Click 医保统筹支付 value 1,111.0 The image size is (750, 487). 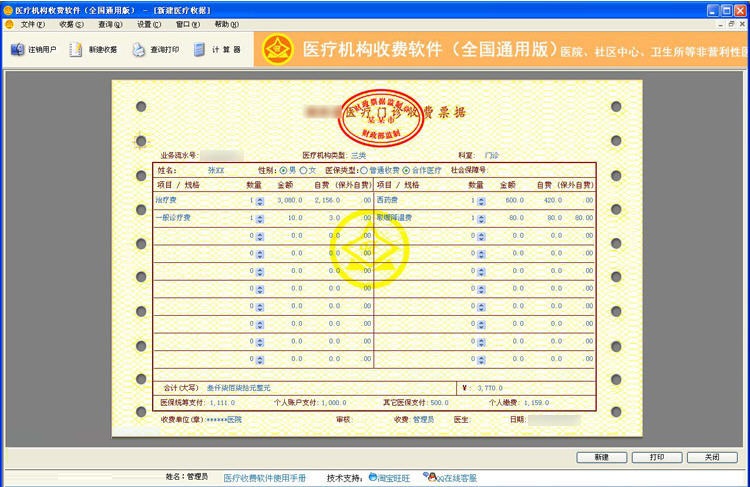click(x=222, y=403)
